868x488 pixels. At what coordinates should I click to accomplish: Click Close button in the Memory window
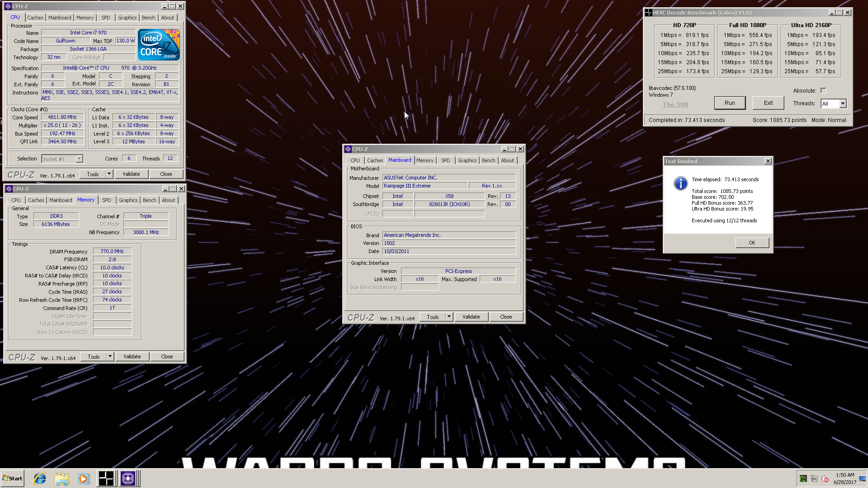point(167,357)
